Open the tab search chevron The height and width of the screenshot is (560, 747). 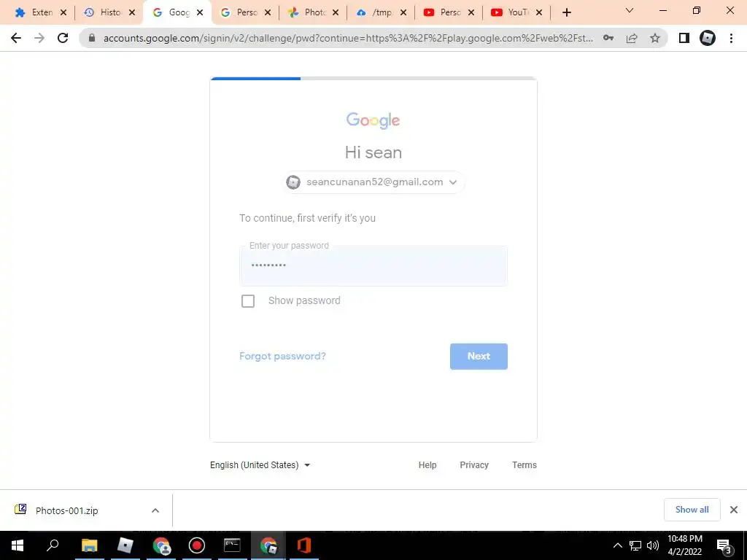coord(630,10)
